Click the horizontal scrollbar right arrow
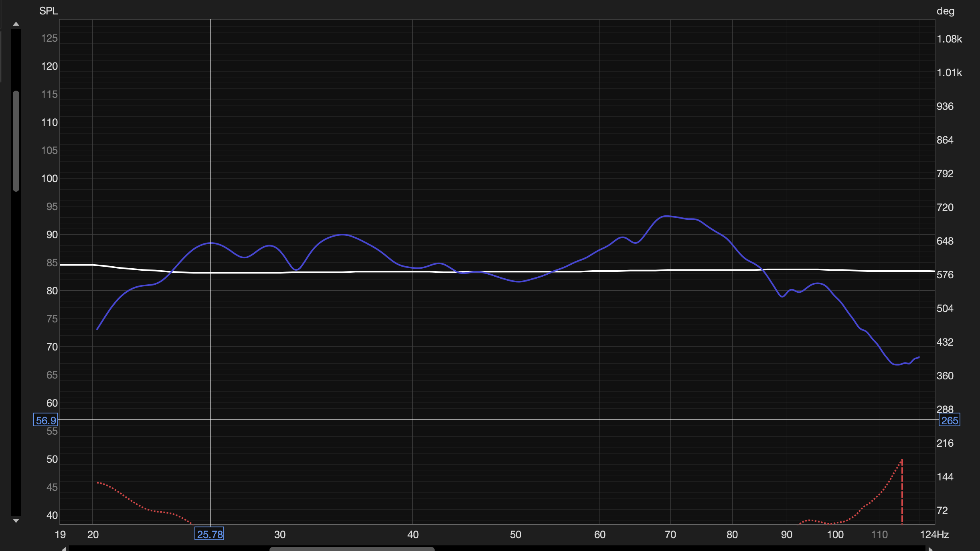The image size is (980, 551). click(x=930, y=549)
